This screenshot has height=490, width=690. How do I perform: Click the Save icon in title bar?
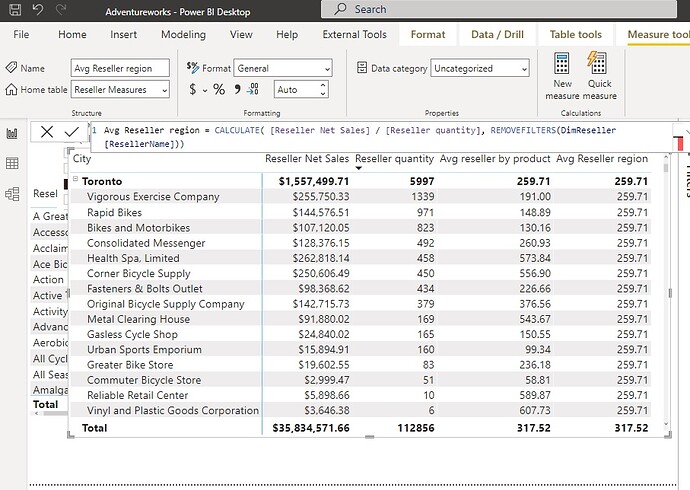tap(15, 10)
